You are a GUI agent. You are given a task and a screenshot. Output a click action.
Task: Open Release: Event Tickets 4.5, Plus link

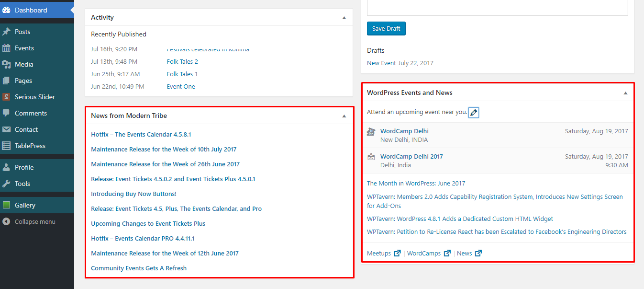pos(177,208)
